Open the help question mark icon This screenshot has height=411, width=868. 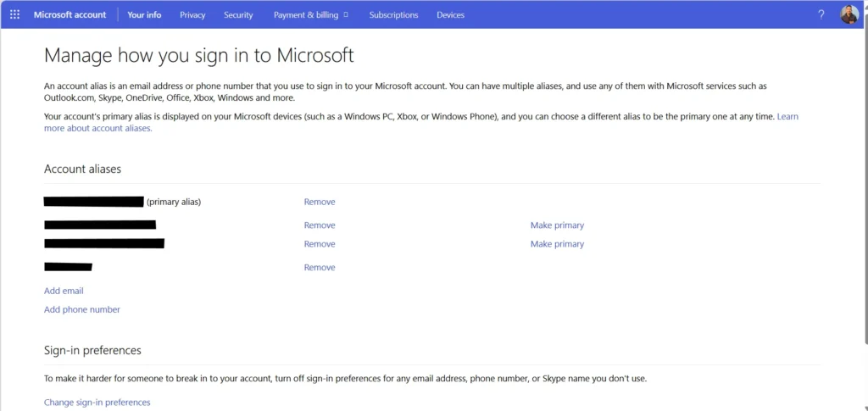(821, 15)
